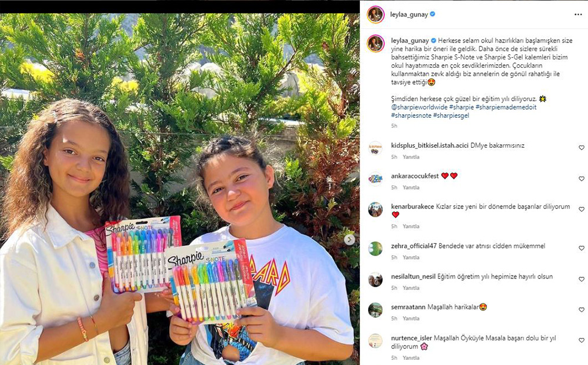The width and height of the screenshot is (588, 365).
Task: Open the nesilaltun_nesil username link
Action: [413, 277]
